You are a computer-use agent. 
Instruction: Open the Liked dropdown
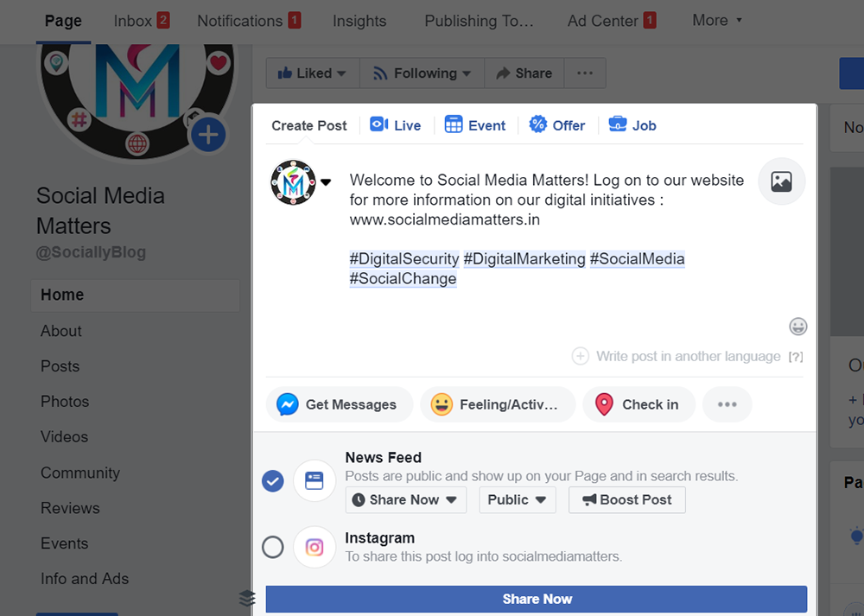[313, 73]
